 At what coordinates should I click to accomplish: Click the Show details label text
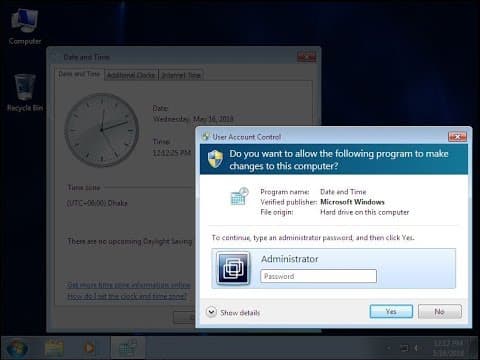coord(240,313)
